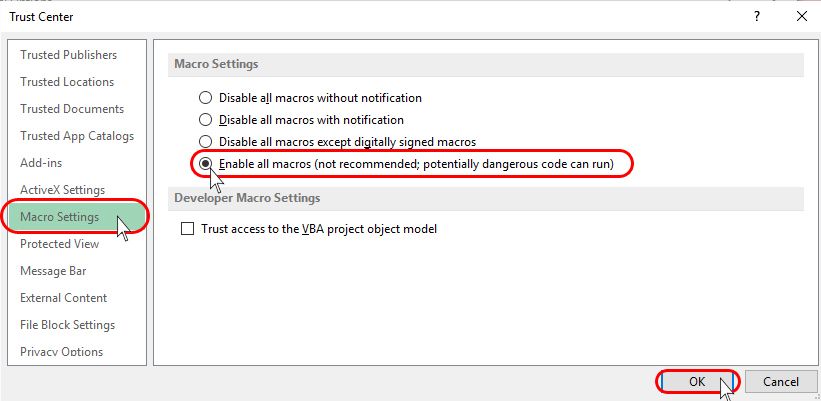Image resolution: width=821 pixels, height=401 pixels.
Task: Check Trust access to VBA project object model
Action: pyautogui.click(x=187, y=229)
